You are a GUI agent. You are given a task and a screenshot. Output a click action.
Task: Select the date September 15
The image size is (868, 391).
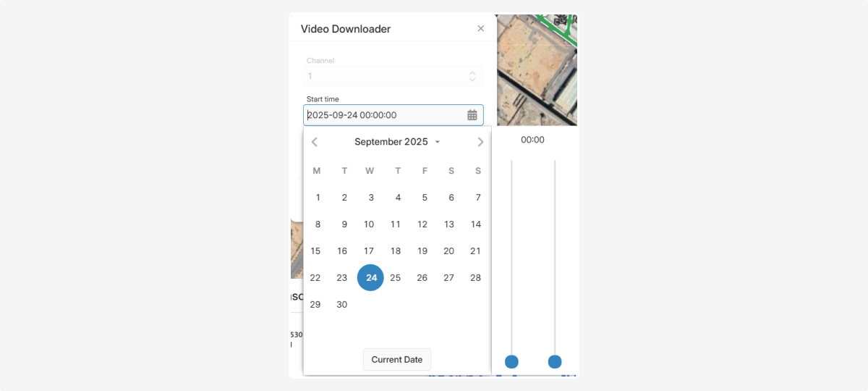point(315,251)
